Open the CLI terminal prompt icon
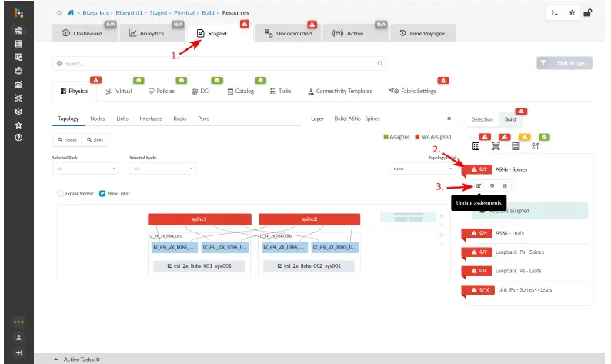The width and height of the screenshot is (611, 364). coord(554,13)
